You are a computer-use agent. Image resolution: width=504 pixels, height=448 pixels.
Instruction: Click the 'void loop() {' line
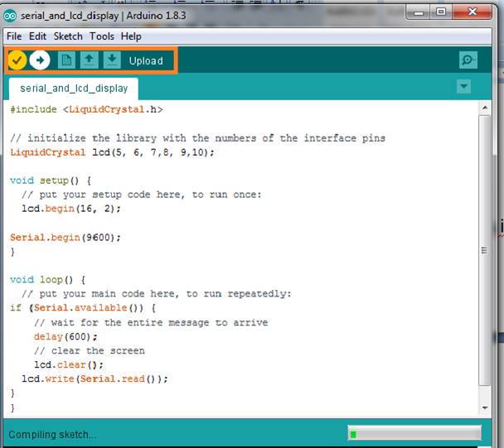coord(47,280)
